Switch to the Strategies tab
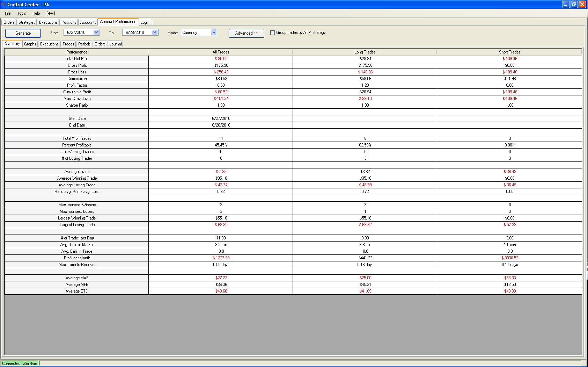Image resolution: width=588 pixels, height=367 pixels. 27,22
